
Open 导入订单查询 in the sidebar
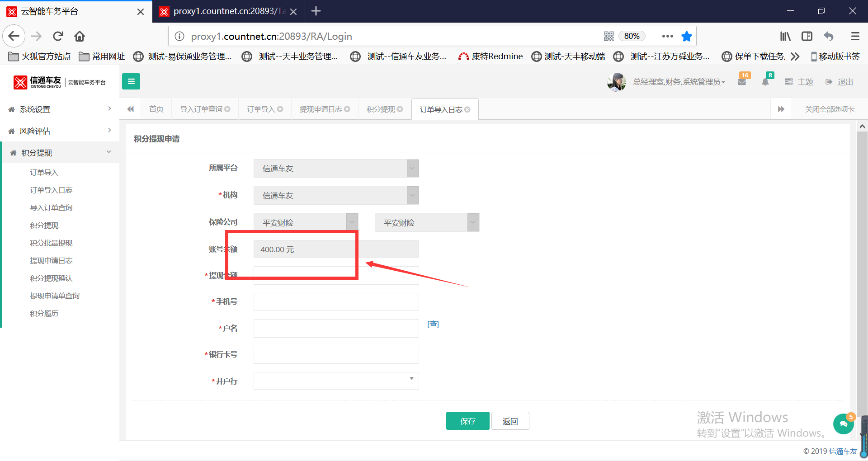pyautogui.click(x=51, y=208)
